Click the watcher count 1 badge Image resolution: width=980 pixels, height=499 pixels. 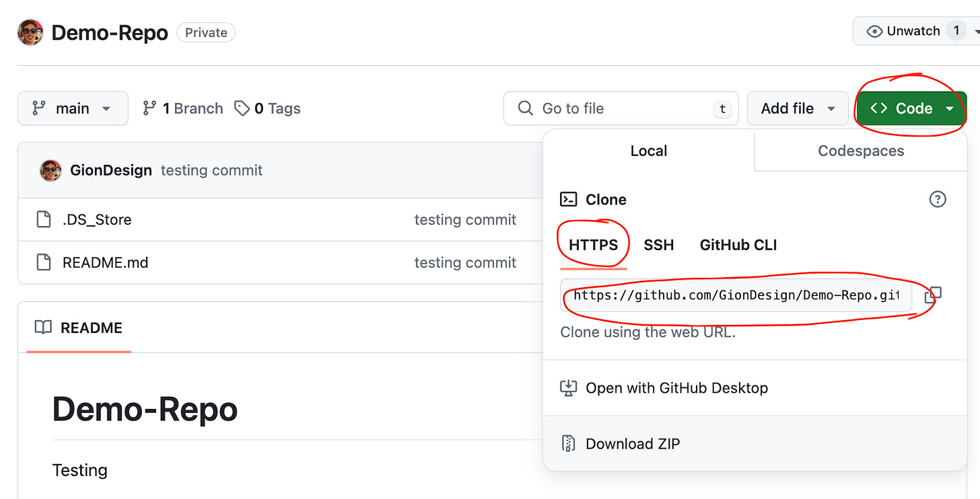coord(956,31)
